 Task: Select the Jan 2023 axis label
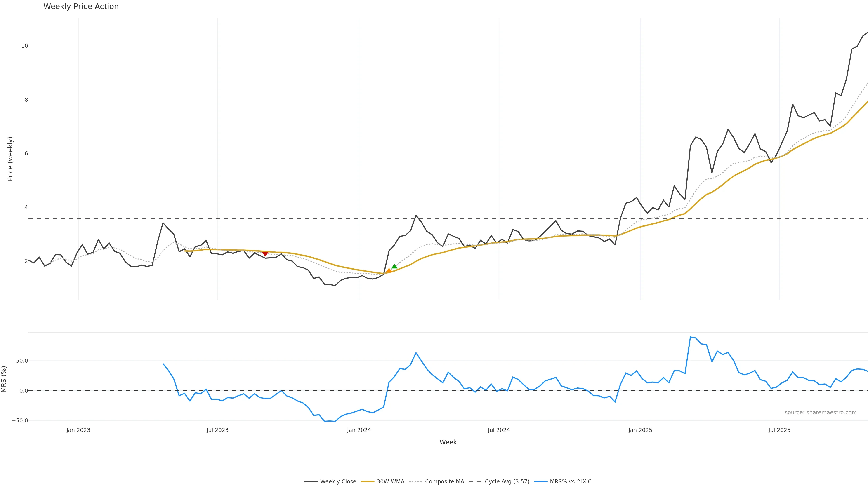(x=78, y=430)
